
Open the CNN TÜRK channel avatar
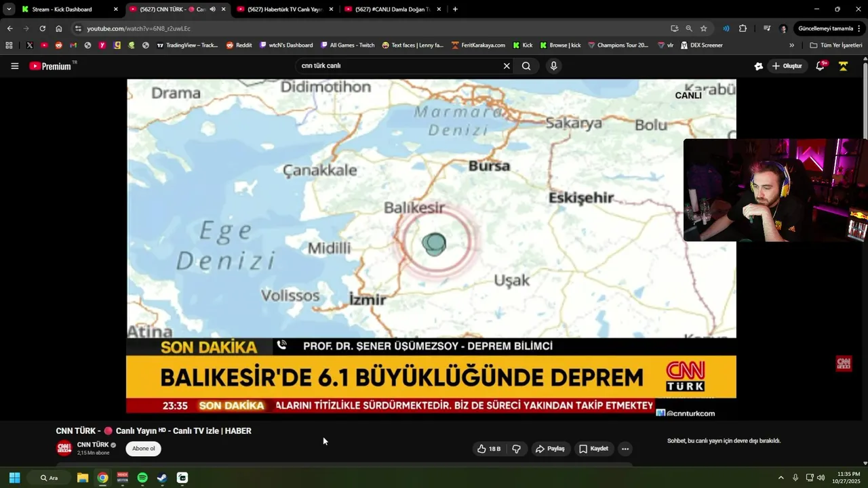[x=64, y=448]
